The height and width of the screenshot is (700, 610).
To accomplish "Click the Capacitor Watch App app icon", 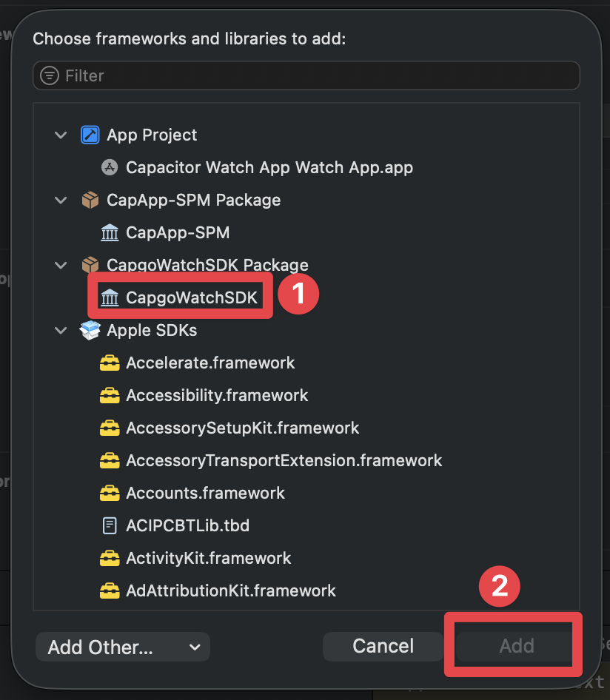I will coord(110,167).
